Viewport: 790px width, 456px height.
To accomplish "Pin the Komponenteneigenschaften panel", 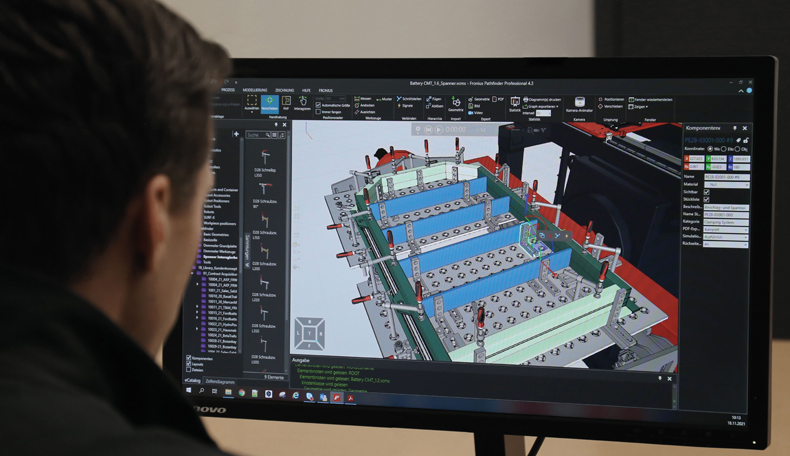I will (x=735, y=128).
